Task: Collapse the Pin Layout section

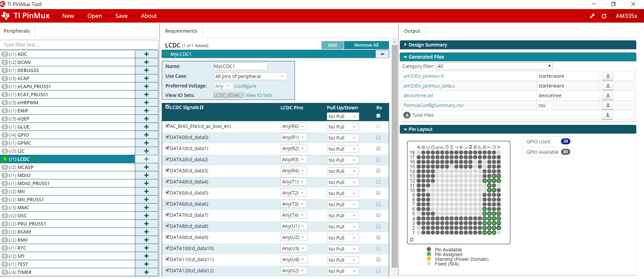Action: point(518,129)
